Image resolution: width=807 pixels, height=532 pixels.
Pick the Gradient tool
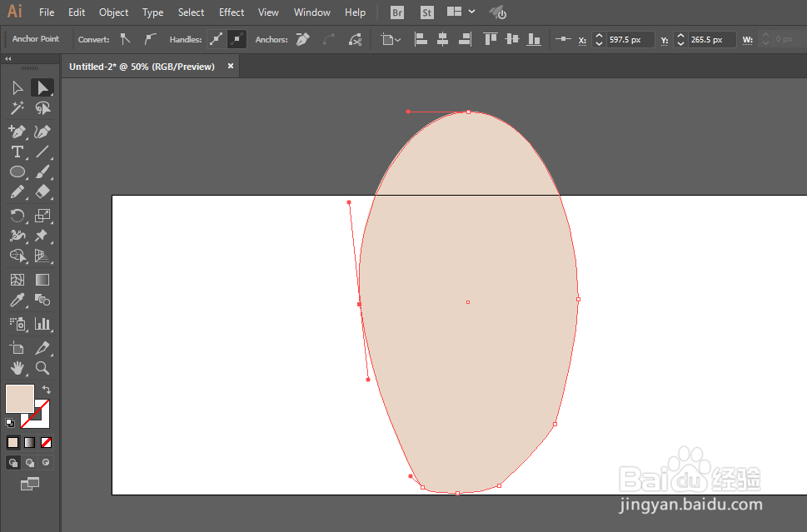(x=42, y=280)
